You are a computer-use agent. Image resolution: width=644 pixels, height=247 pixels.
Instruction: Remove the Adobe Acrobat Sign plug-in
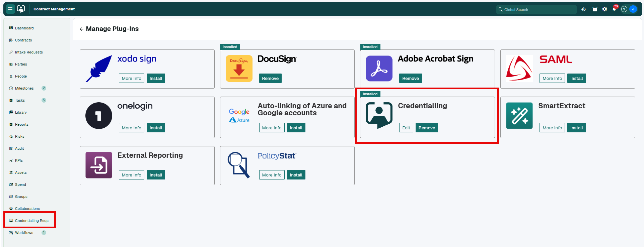click(411, 78)
